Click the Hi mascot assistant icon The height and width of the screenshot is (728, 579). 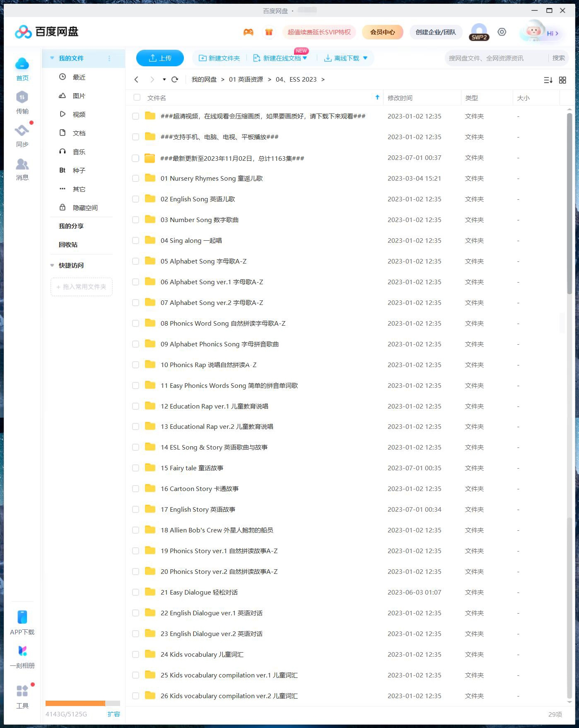(x=534, y=31)
